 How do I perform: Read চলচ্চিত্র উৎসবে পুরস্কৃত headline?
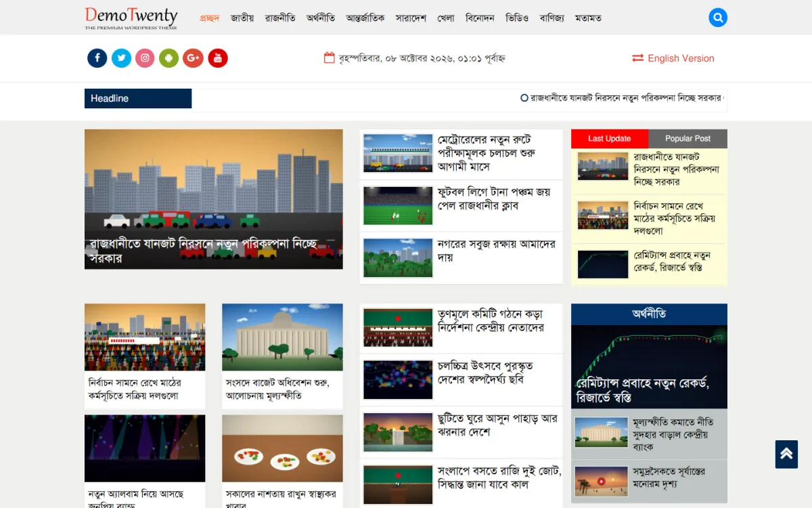click(485, 373)
